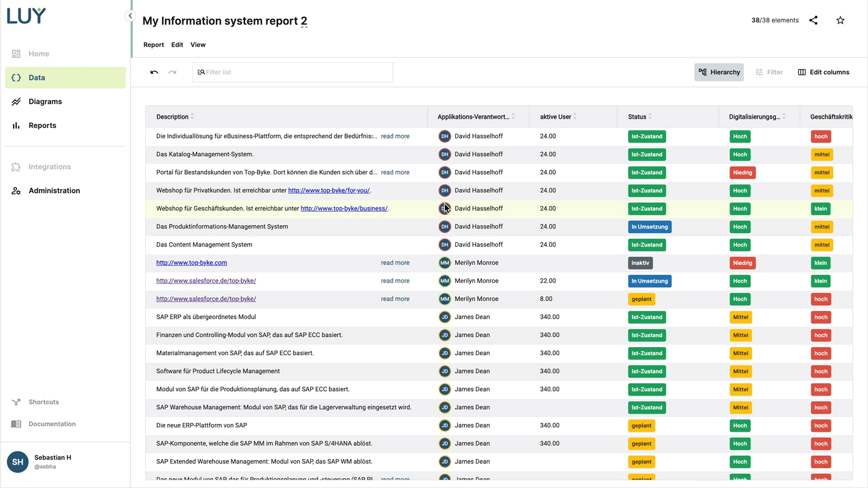Click the undo arrow icon
Screen dimensions: 868x488
coord(154,72)
